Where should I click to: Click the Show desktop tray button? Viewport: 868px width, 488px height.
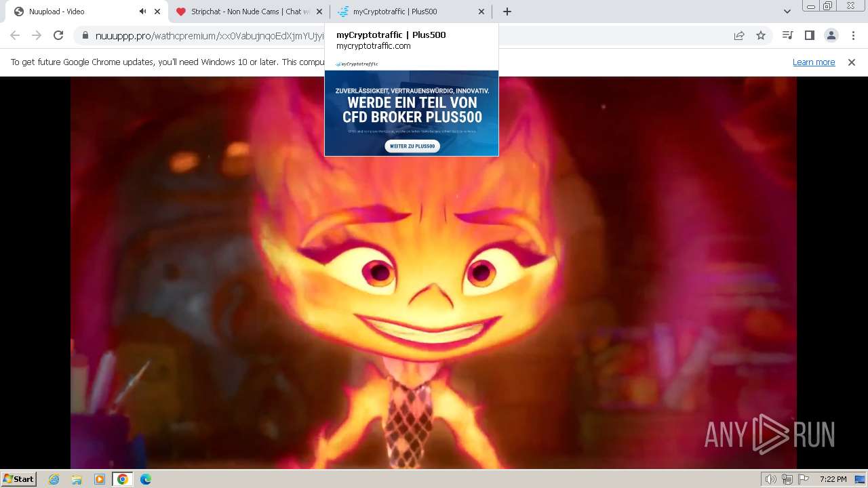(x=860, y=479)
